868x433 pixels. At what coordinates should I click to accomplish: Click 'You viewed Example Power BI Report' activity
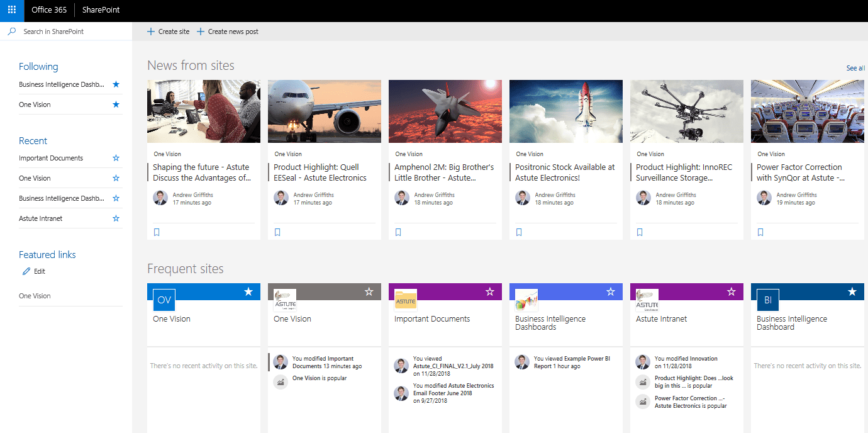[572, 363]
